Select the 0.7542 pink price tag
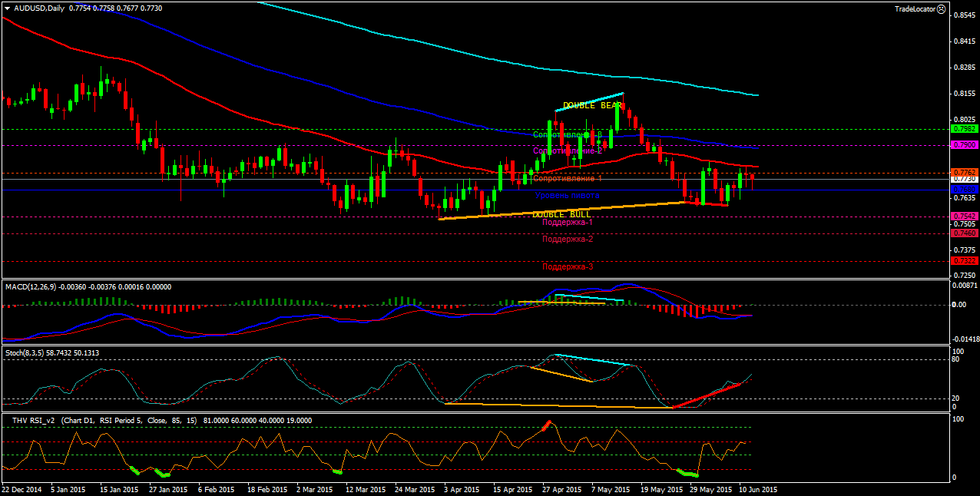Viewport: 980px width, 496px height. click(964, 217)
